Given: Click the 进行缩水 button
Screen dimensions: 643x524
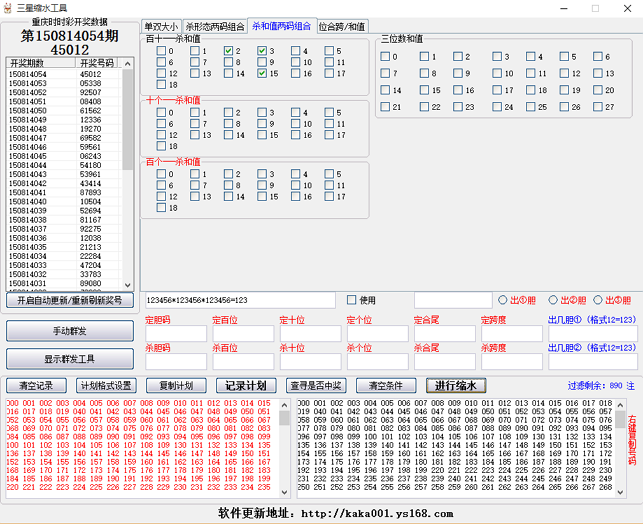Looking at the screenshot, I should tap(456, 386).
